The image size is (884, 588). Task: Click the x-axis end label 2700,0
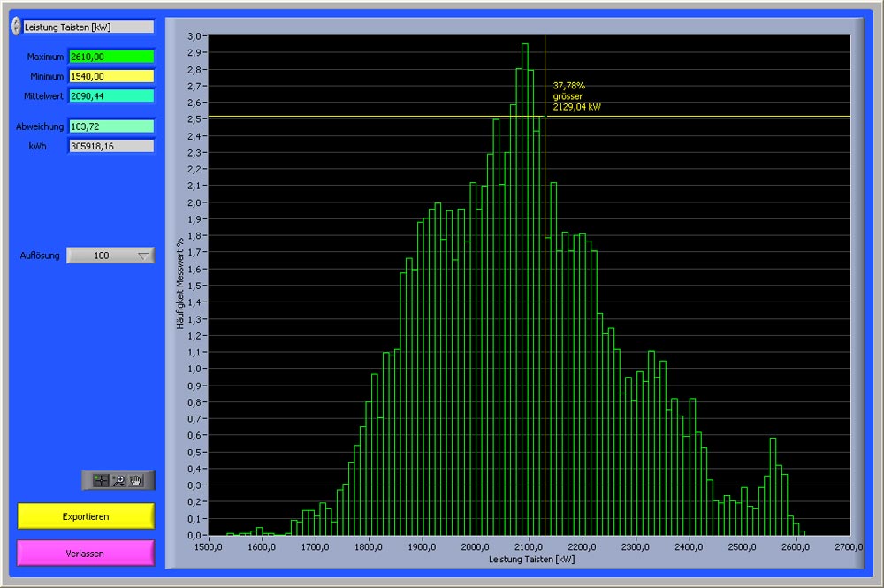click(849, 546)
